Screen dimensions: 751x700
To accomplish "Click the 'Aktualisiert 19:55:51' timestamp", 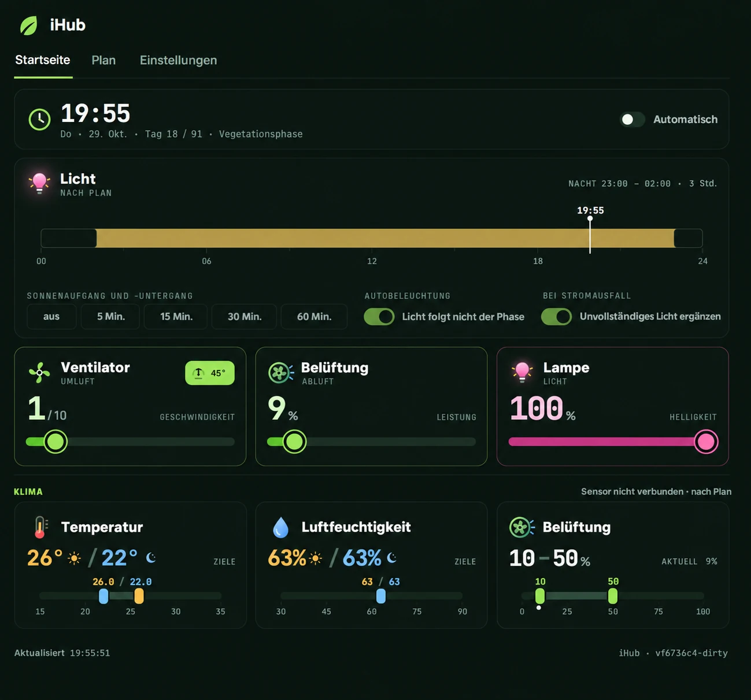I will [x=62, y=653].
